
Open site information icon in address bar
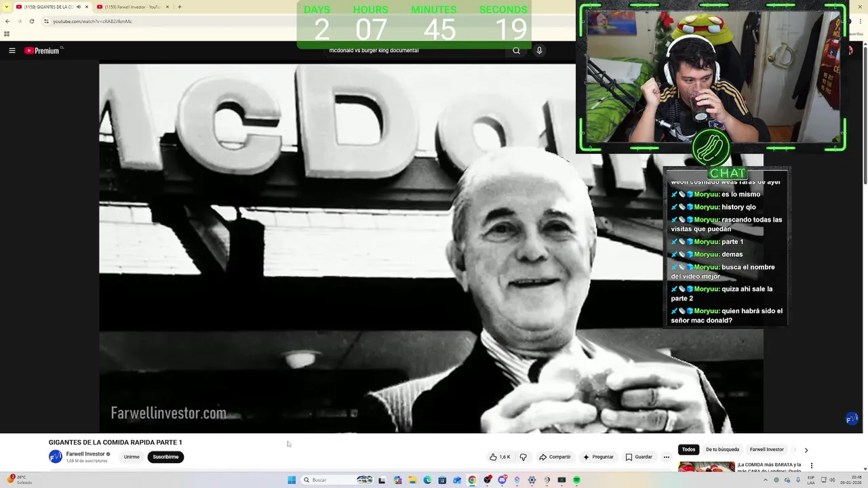point(46,21)
